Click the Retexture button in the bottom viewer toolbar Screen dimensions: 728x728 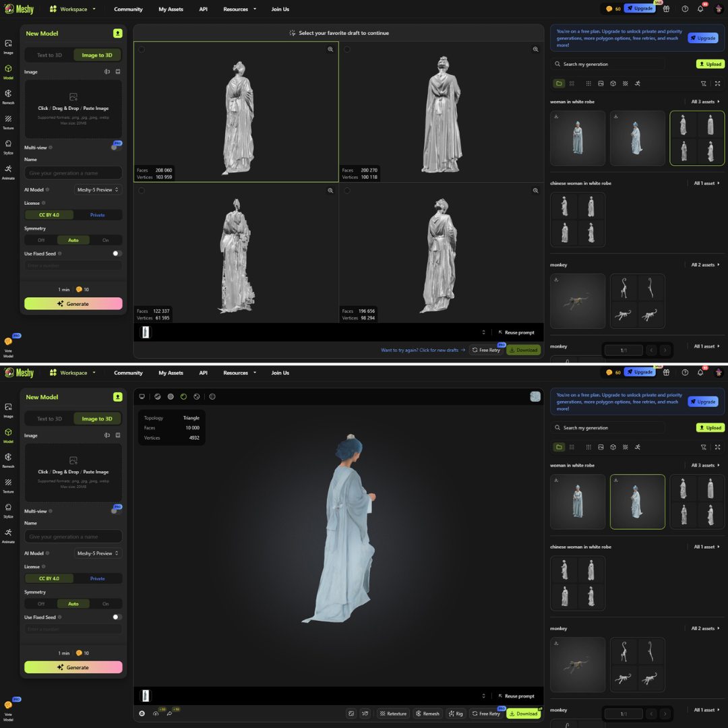pos(393,714)
